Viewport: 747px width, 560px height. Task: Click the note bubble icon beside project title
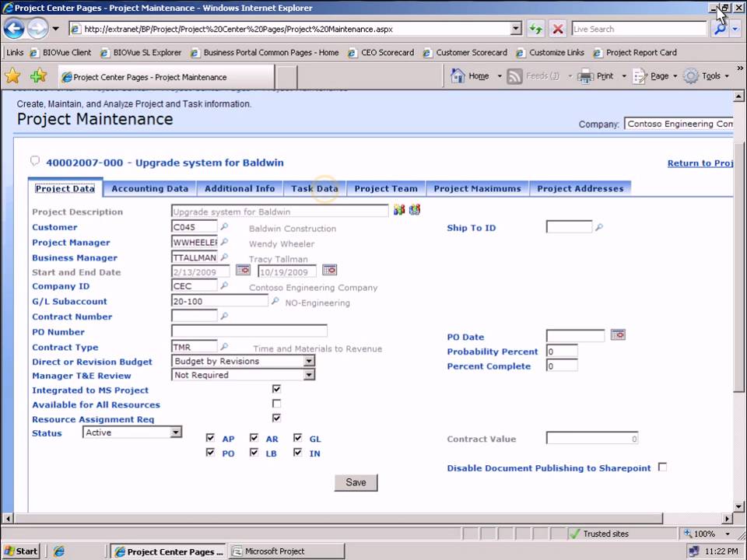click(x=35, y=161)
